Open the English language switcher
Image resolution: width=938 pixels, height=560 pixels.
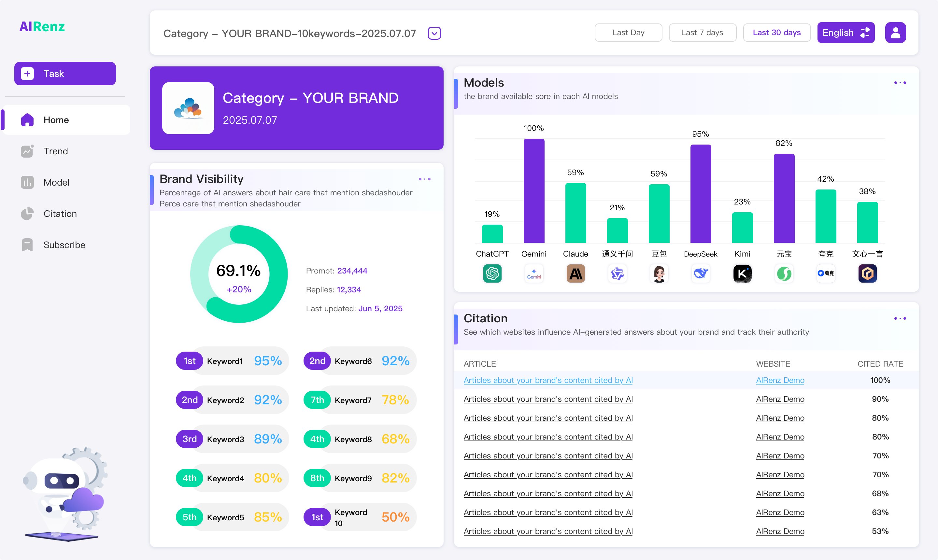pyautogui.click(x=846, y=33)
